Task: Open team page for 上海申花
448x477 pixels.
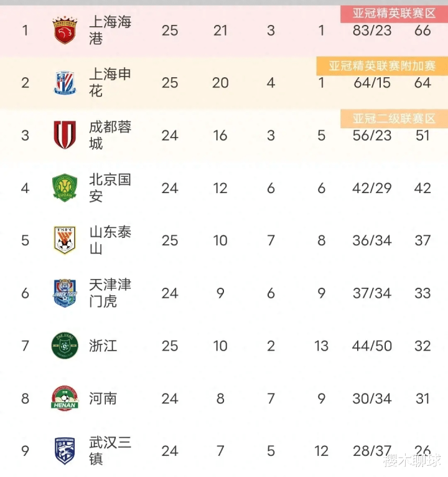Action: 110,83
